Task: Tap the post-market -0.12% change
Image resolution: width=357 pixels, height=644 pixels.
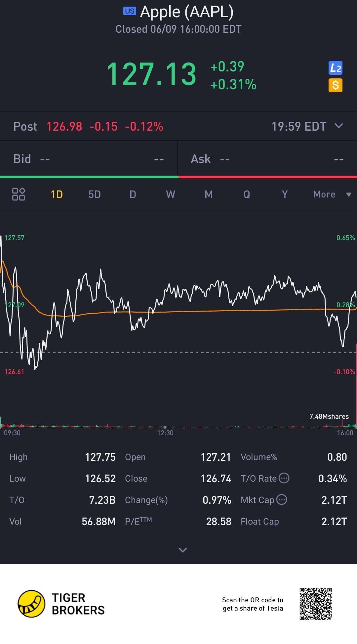Action: (144, 126)
